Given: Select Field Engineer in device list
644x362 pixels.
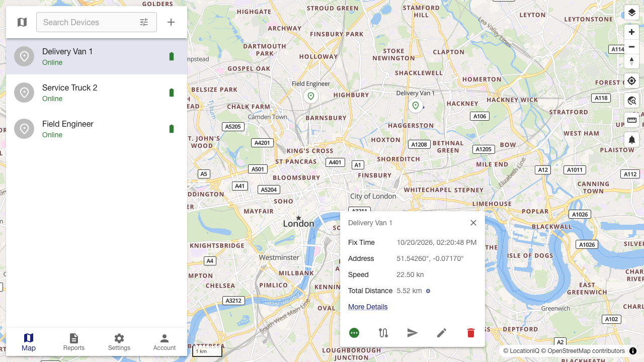Looking at the screenshot, I should [x=97, y=129].
